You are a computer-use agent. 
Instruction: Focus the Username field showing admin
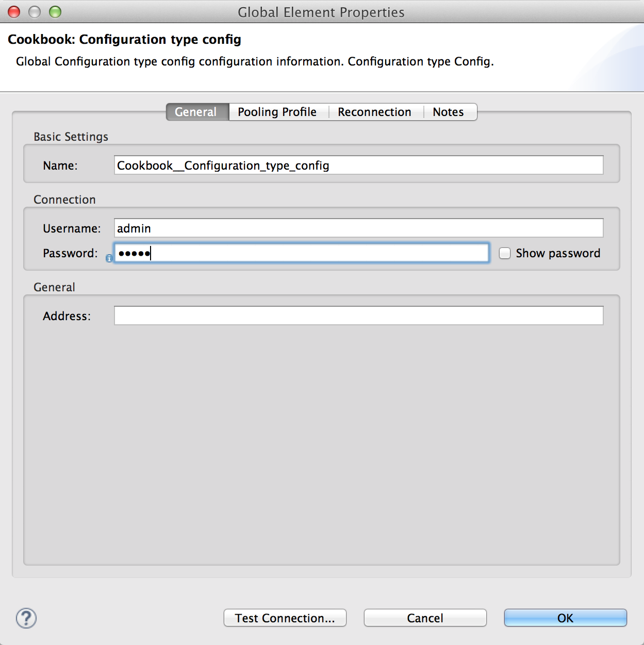tap(358, 227)
